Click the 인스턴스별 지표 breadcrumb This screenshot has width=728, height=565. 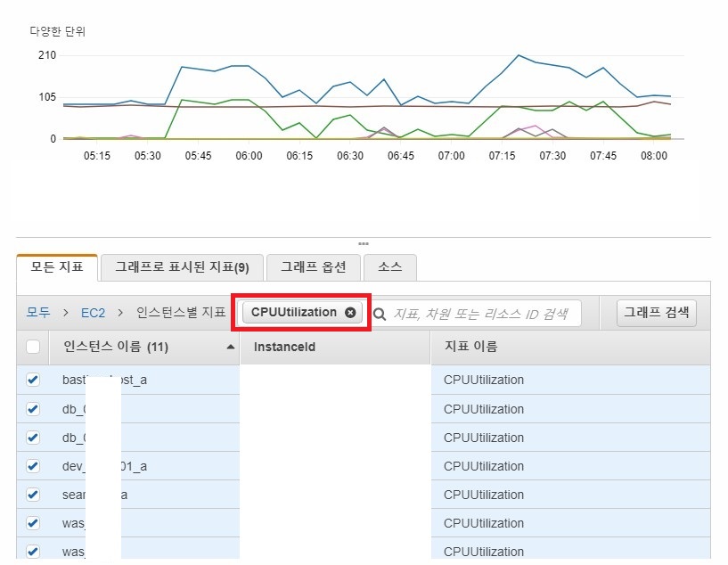(x=181, y=313)
